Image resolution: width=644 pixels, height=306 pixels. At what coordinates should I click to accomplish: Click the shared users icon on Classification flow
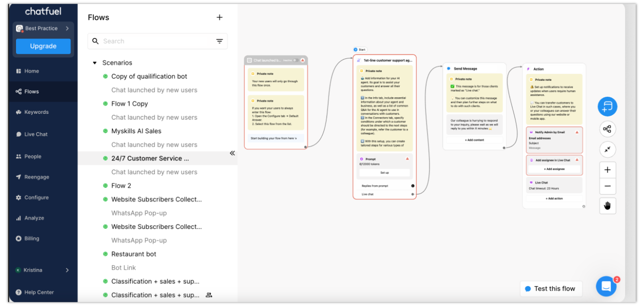coord(209,295)
